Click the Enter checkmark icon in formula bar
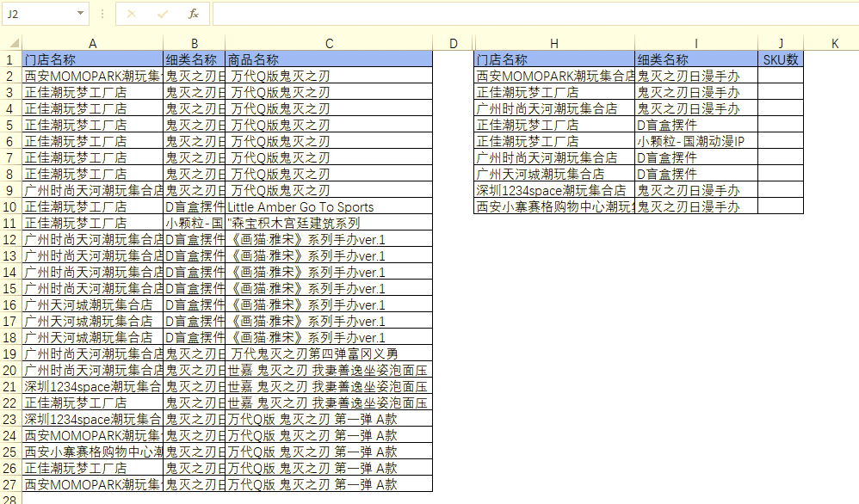Viewport: 859px width, 504px height. (163, 15)
